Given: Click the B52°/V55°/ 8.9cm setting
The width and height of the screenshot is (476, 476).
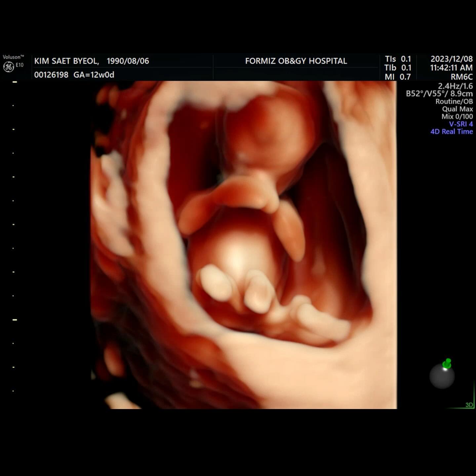Looking at the screenshot, I should coord(439,94).
